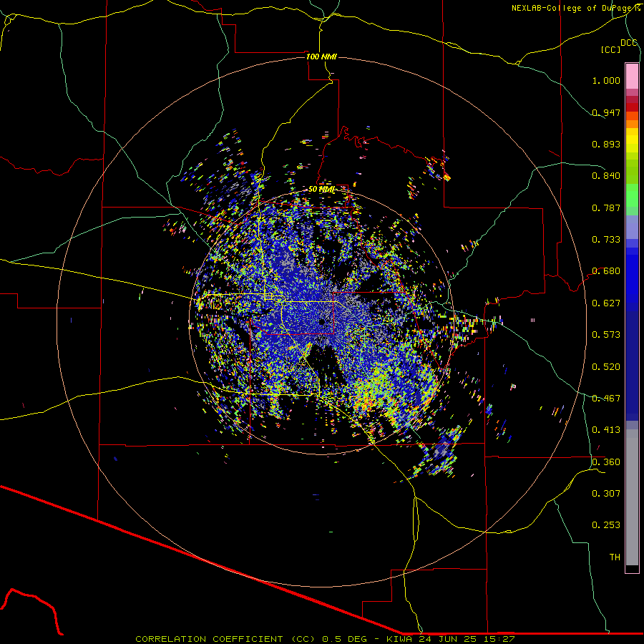644x644 pixels.
Task: Select the 0.840 scale value
Action: pos(606,176)
